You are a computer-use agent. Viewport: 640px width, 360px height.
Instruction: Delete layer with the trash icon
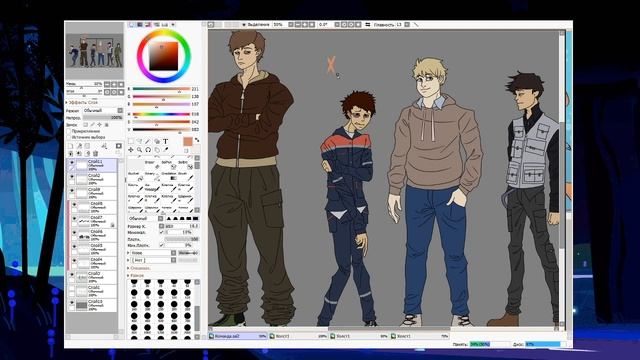click(96, 154)
